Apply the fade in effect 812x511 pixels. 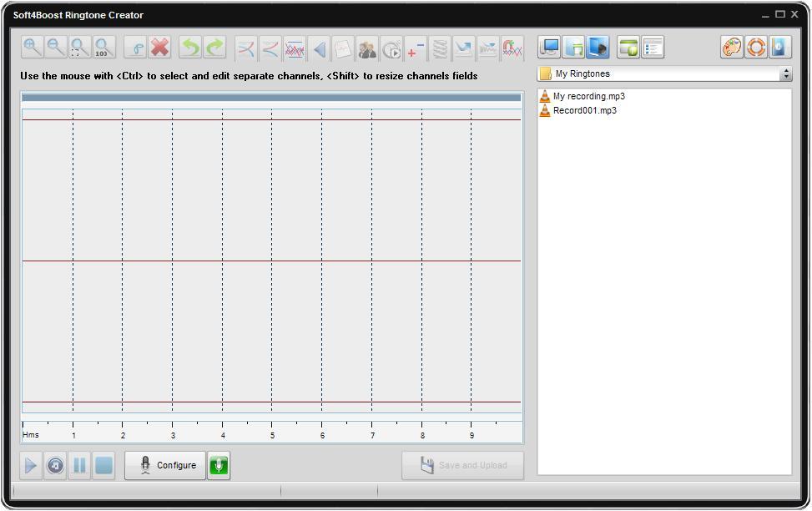pyautogui.click(x=246, y=48)
